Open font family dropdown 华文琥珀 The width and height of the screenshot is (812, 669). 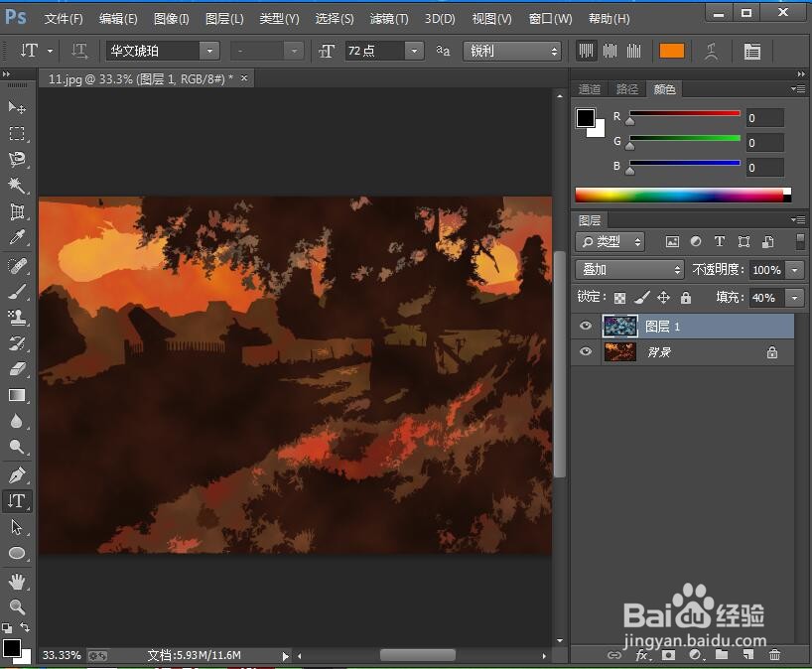coord(209,51)
